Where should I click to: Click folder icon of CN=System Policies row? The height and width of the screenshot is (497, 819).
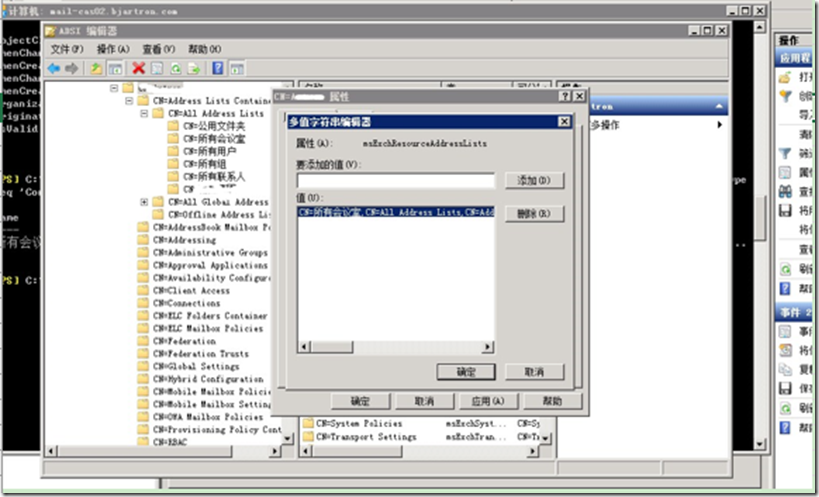[308, 423]
